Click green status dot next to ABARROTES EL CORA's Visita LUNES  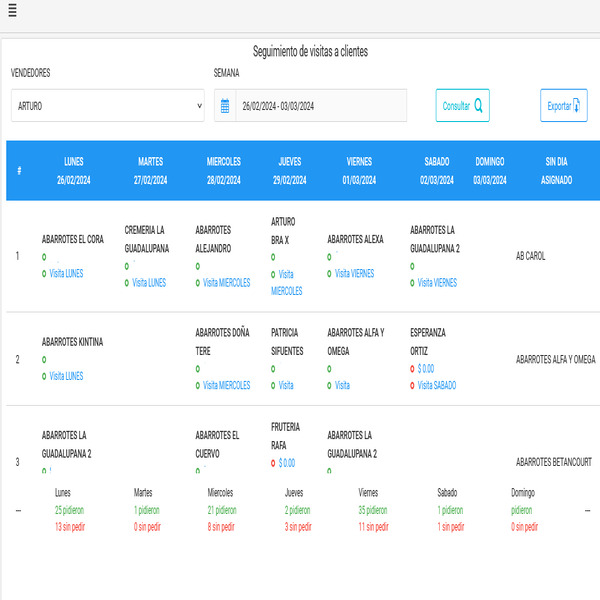pyautogui.click(x=44, y=273)
